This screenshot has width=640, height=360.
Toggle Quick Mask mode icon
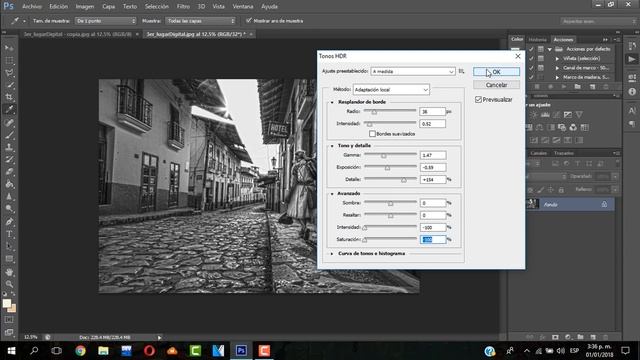pos(9,320)
